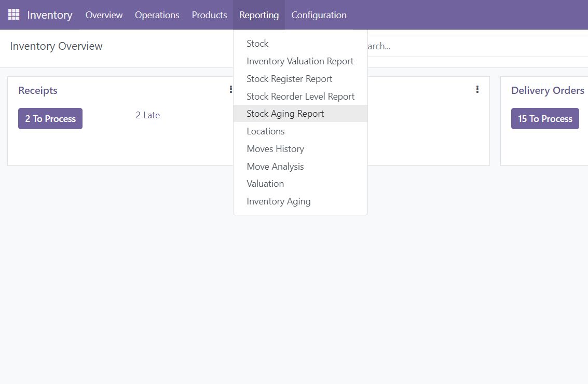This screenshot has height=384, width=588.
Task: Collapse the Reporting dropdown menu
Action: point(259,15)
